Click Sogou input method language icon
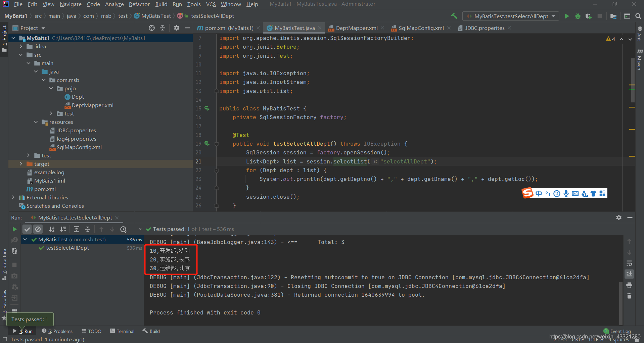Viewport: 644px width, 343px height. tap(539, 193)
